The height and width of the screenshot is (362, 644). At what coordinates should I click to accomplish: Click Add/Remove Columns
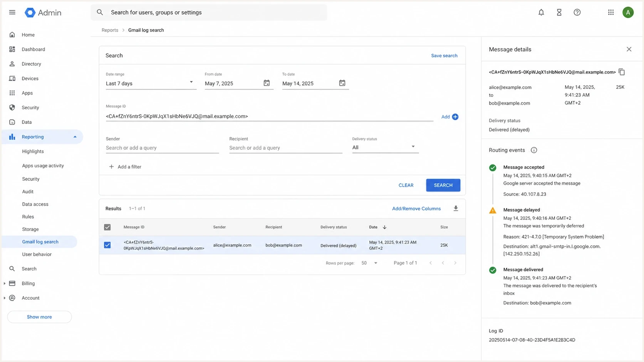point(416,209)
